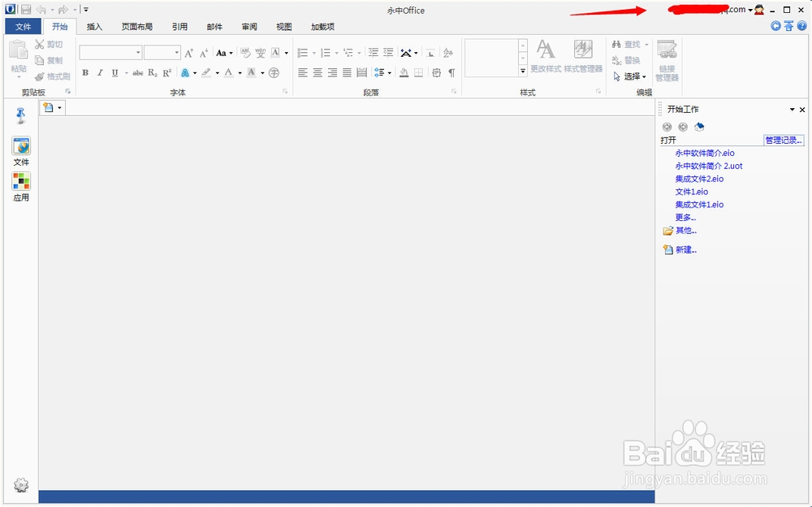The image size is (812, 507).
Task: Toggle Underline formatting
Action: [x=115, y=73]
